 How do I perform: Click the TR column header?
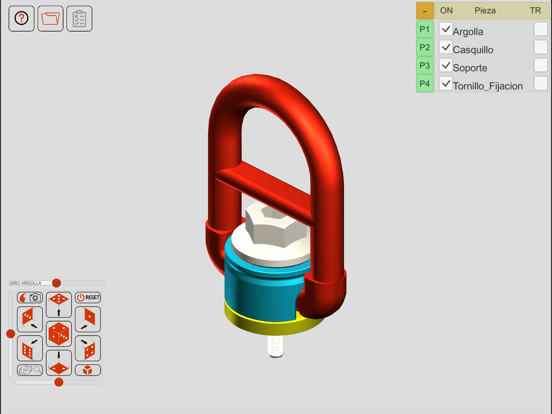[535, 11]
